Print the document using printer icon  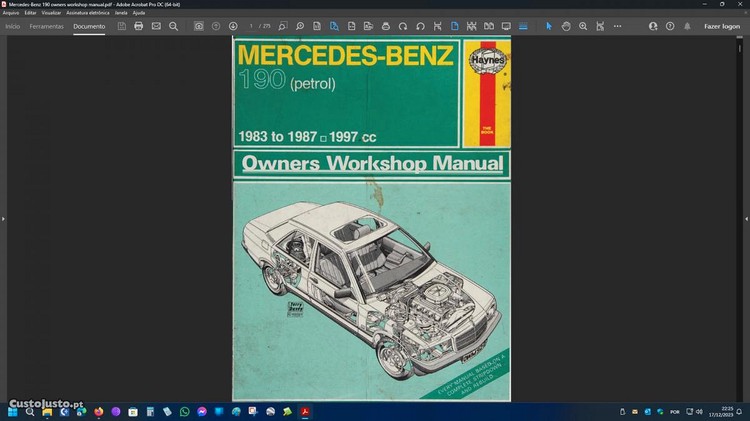pos(139,26)
